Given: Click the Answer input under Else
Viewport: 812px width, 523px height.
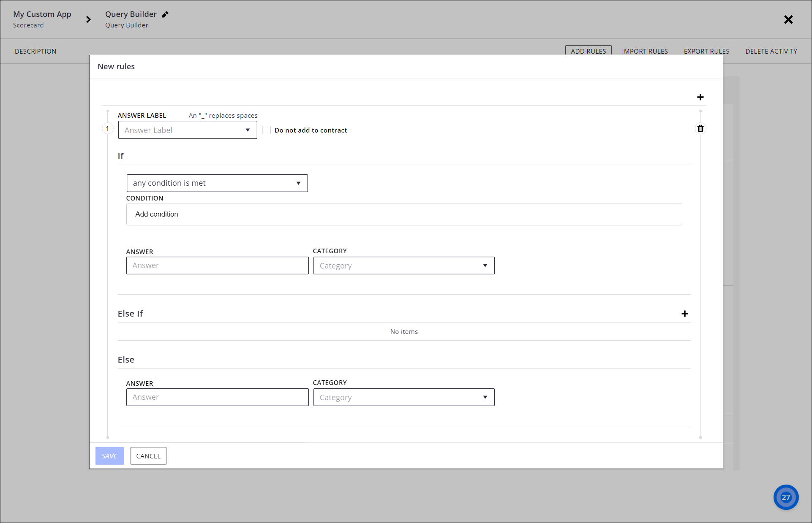Looking at the screenshot, I should point(217,397).
